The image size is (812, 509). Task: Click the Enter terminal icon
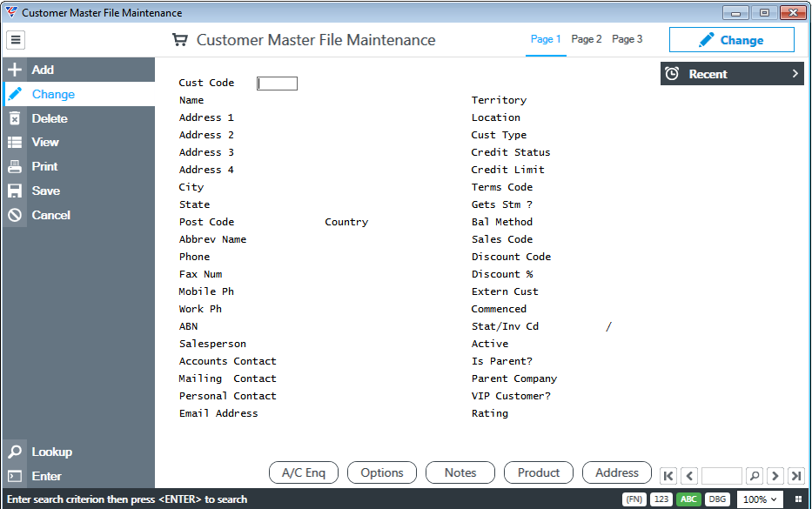click(x=15, y=476)
